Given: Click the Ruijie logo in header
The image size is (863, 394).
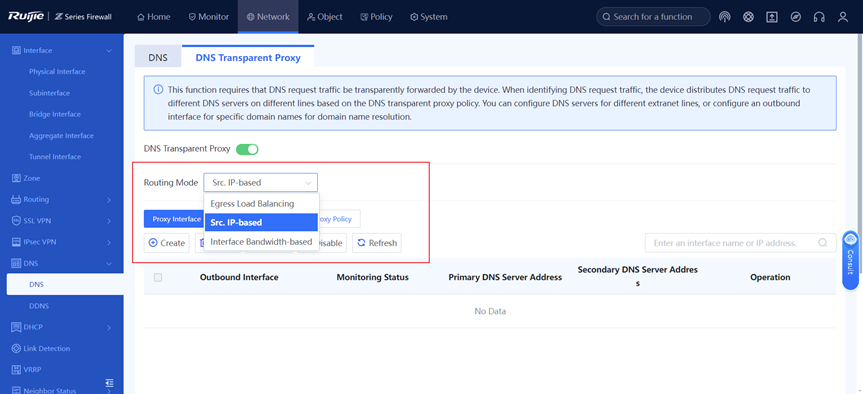Looking at the screenshot, I should [25, 17].
